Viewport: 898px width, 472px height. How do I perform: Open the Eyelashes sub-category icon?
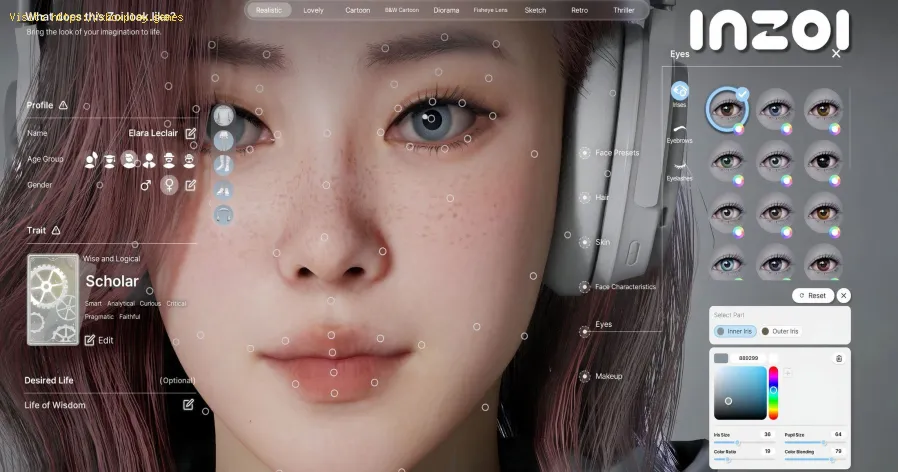[680, 166]
